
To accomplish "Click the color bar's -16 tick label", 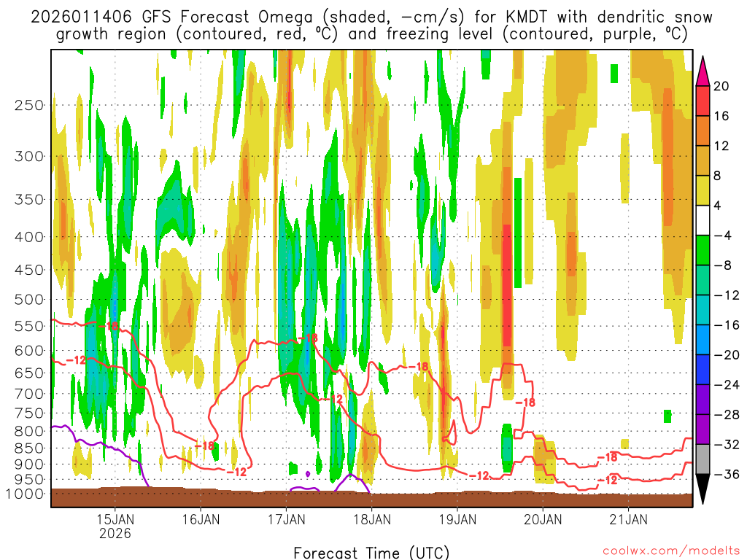I will pyautogui.click(x=727, y=325).
